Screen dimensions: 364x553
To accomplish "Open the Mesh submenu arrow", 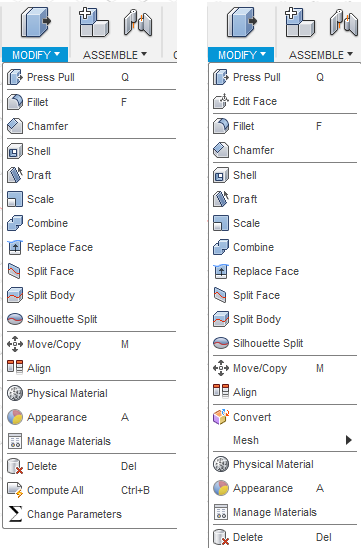I will (349, 440).
